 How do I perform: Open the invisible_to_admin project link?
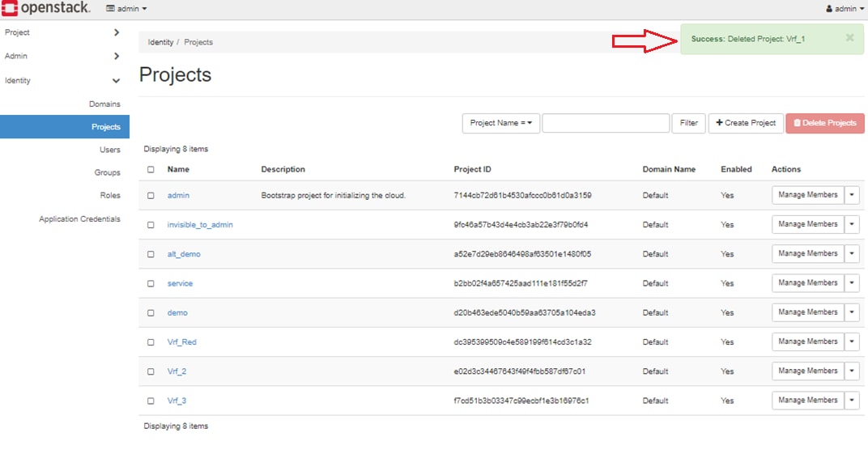point(200,225)
